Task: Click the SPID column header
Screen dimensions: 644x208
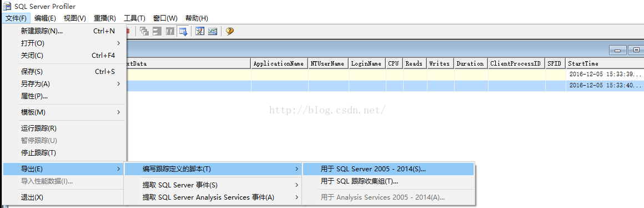Action: pyautogui.click(x=556, y=64)
